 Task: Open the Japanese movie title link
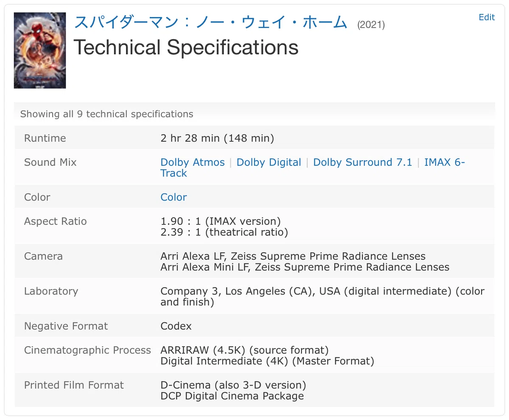[211, 22]
